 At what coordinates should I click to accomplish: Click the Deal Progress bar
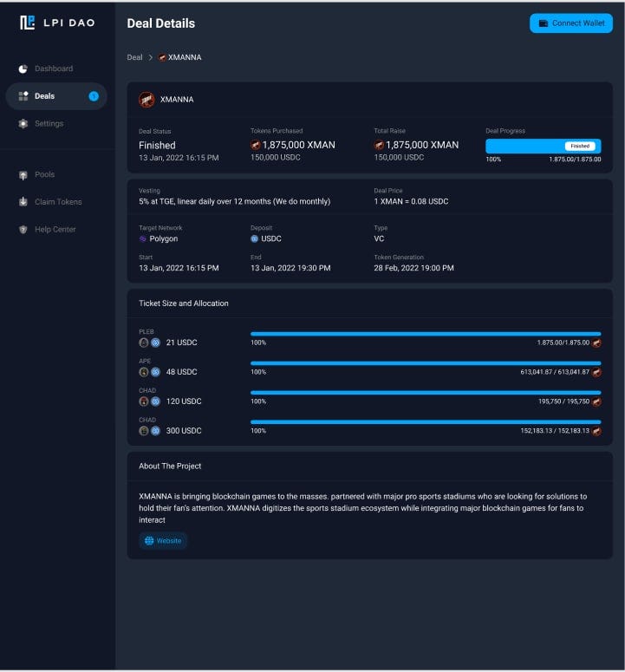(x=544, y=147)
